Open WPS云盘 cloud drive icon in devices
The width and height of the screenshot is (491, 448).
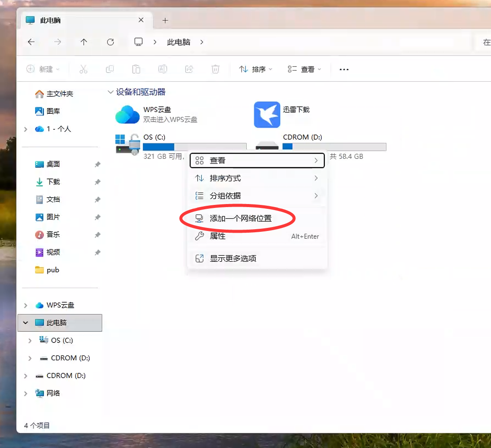pyautogui.click(x=127, y=115)
